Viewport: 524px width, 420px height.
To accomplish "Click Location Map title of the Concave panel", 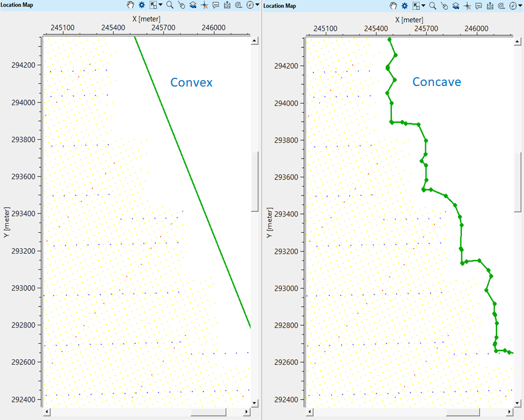I will point(280,6).
